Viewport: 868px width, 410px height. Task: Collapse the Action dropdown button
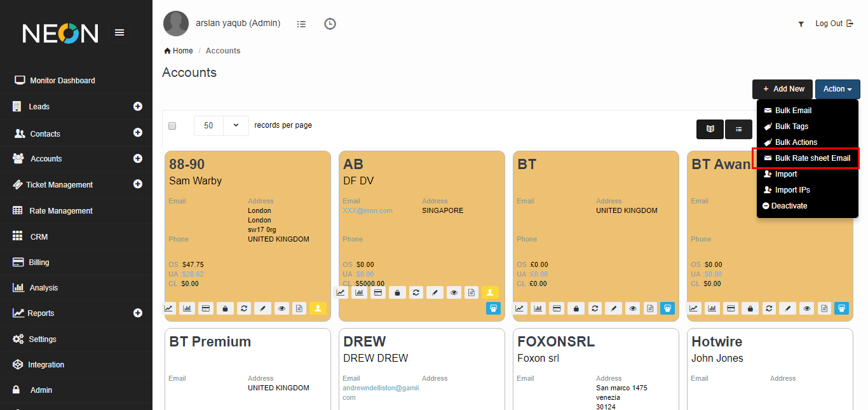click(837, 90)
